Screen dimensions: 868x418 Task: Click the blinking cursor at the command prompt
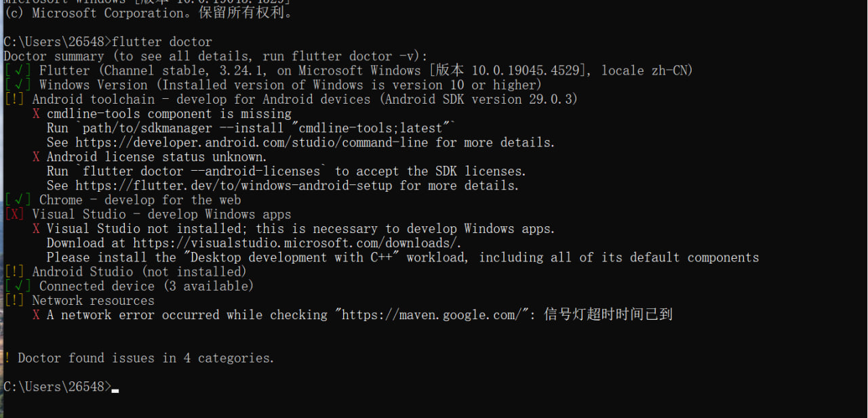[x=115, y=391]
